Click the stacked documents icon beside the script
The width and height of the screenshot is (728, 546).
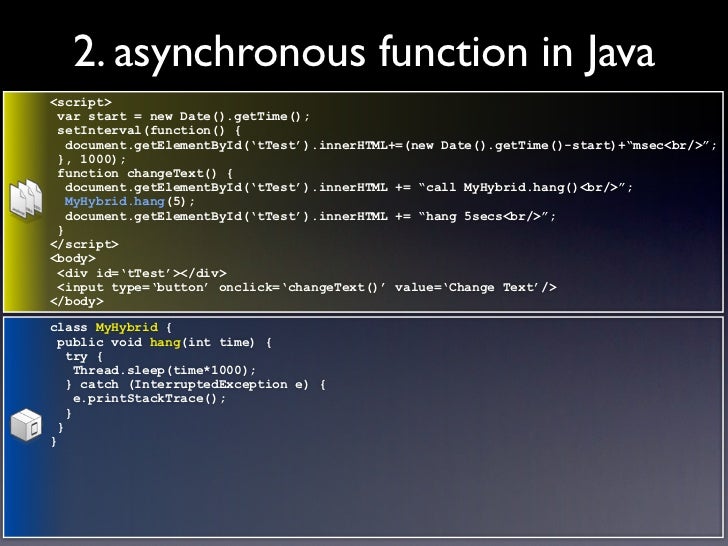click(26, 200)
